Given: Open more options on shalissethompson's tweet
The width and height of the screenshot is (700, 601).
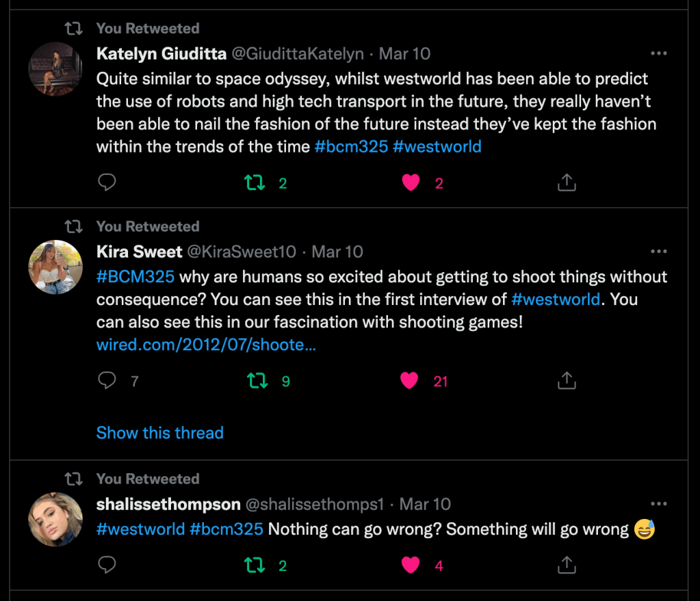Looking at the screenshot, I should click(x=658, y=504).
